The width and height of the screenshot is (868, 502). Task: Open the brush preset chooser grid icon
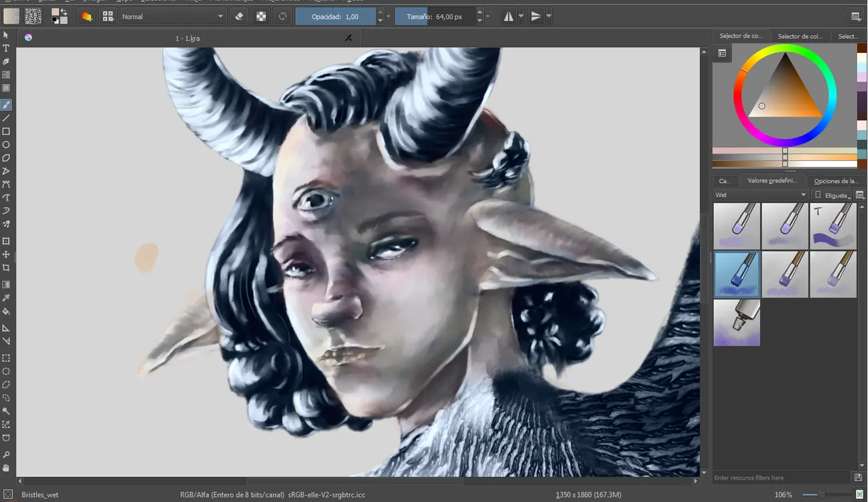coord(108,16)
